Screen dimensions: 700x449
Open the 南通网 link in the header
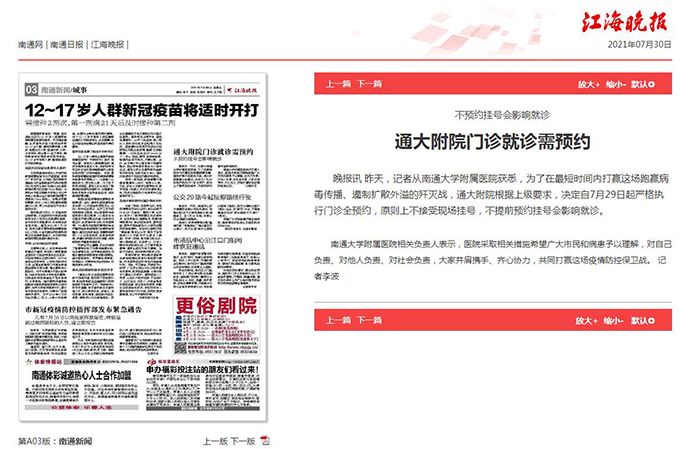(x=31, y=46)
